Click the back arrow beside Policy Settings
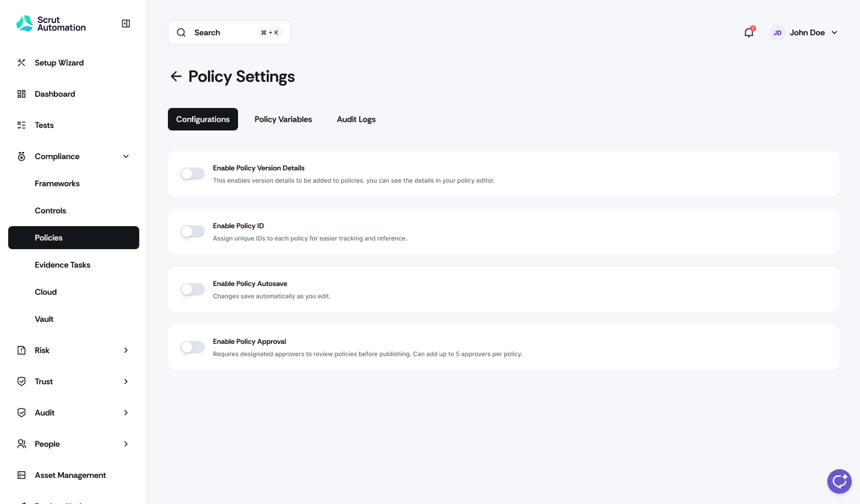Screen dimensions: 860x504 [x=176, y=76]
